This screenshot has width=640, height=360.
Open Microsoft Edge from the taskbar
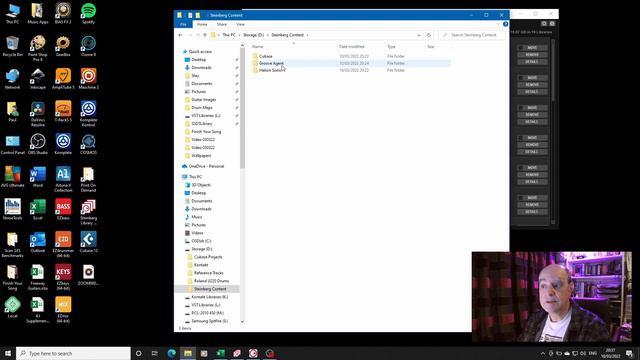click(171, 353)
